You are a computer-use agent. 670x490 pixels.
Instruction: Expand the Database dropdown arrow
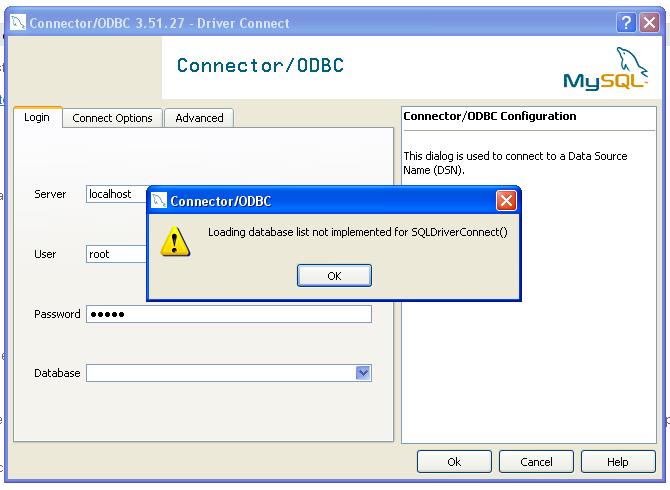click(363, 373)
